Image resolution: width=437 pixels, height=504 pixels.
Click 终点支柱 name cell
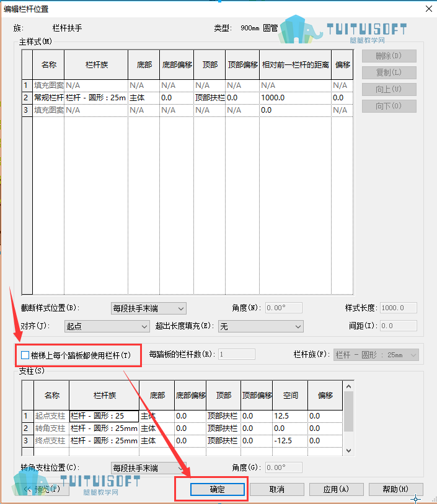[51, 441]
